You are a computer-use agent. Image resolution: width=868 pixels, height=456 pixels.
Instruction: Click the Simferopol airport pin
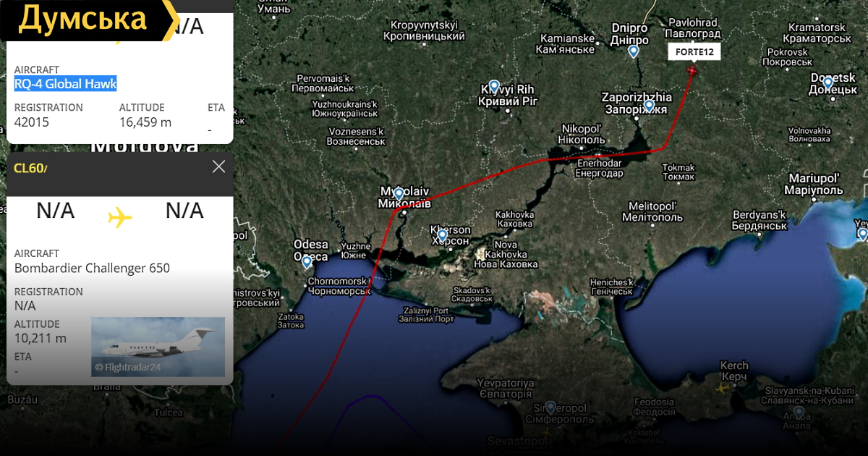[x=550, y=408]
